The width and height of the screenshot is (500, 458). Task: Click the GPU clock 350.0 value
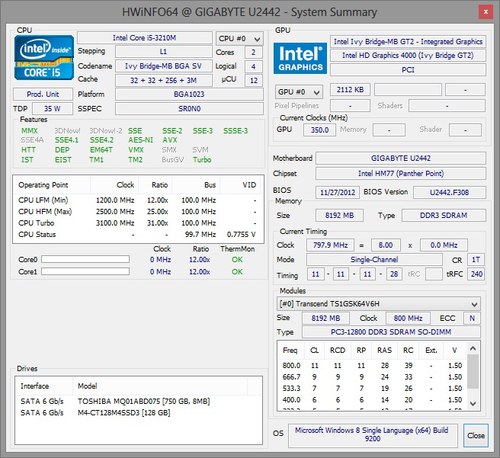(x=319, y=130)
